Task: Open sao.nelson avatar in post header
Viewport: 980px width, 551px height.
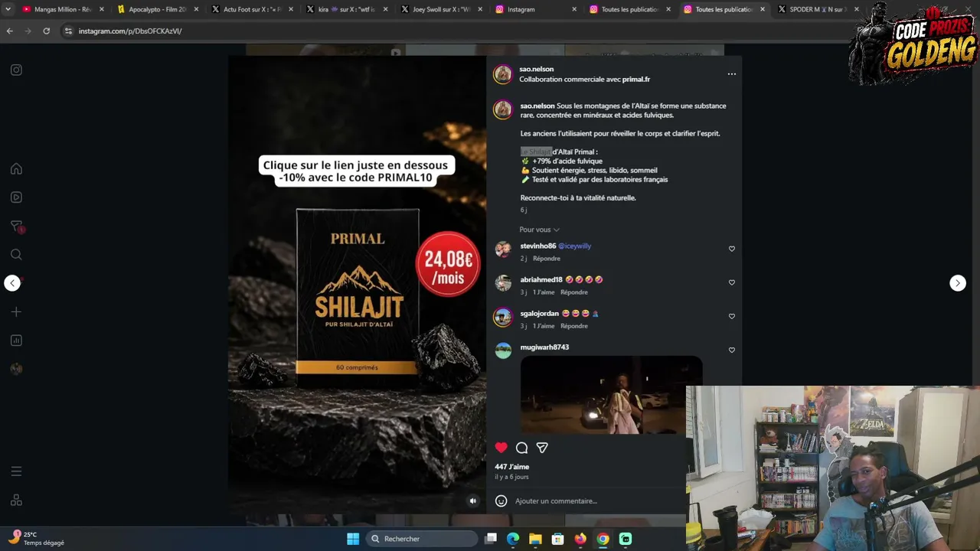Action: pyautogui.click(x=502, y=74)
